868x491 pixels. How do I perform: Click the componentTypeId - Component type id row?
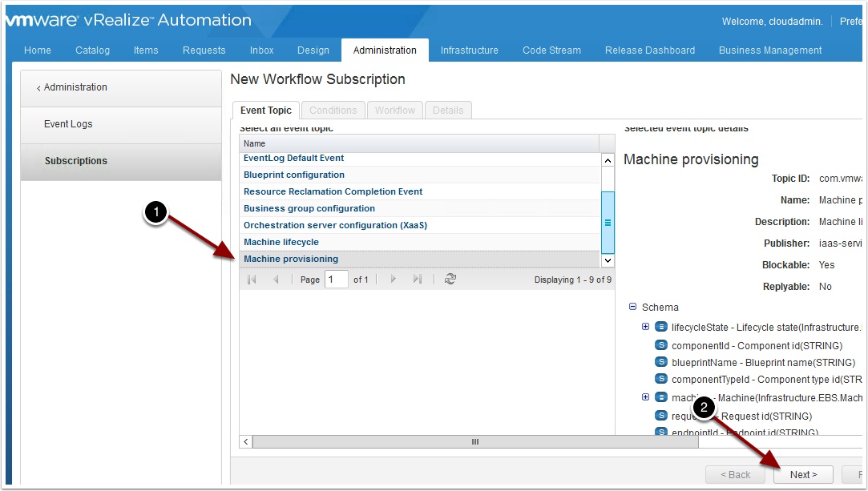[x=766, y=380]
